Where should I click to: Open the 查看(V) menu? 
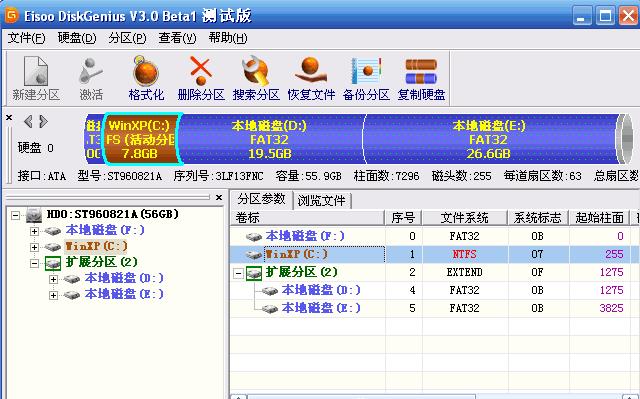click(177, 38)
